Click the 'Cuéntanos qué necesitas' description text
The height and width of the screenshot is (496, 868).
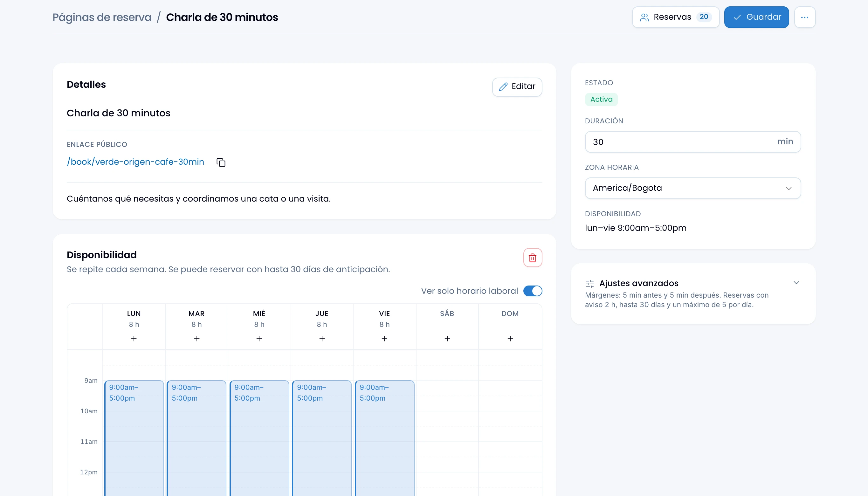[199, 199]
